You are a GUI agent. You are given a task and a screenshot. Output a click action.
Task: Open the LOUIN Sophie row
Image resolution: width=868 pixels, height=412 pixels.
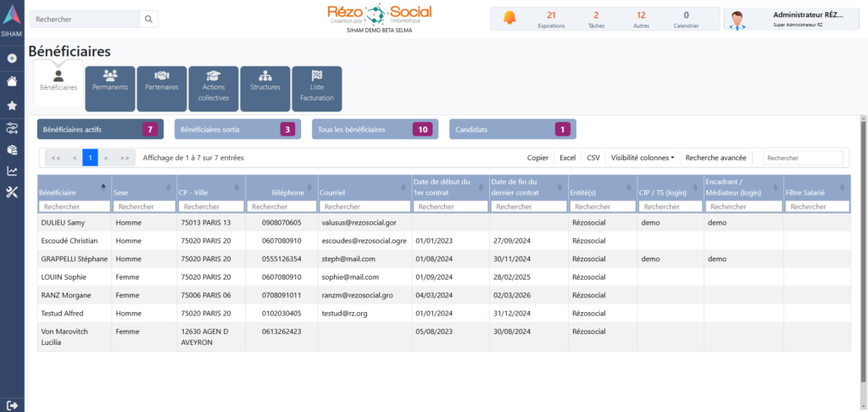[x=444, y=277]
